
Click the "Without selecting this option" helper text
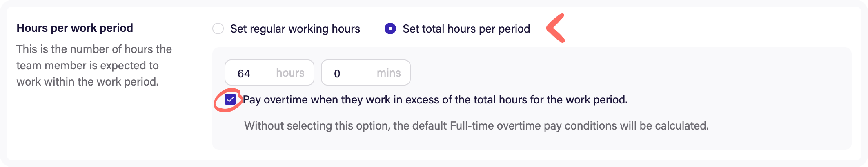point(476,125)
